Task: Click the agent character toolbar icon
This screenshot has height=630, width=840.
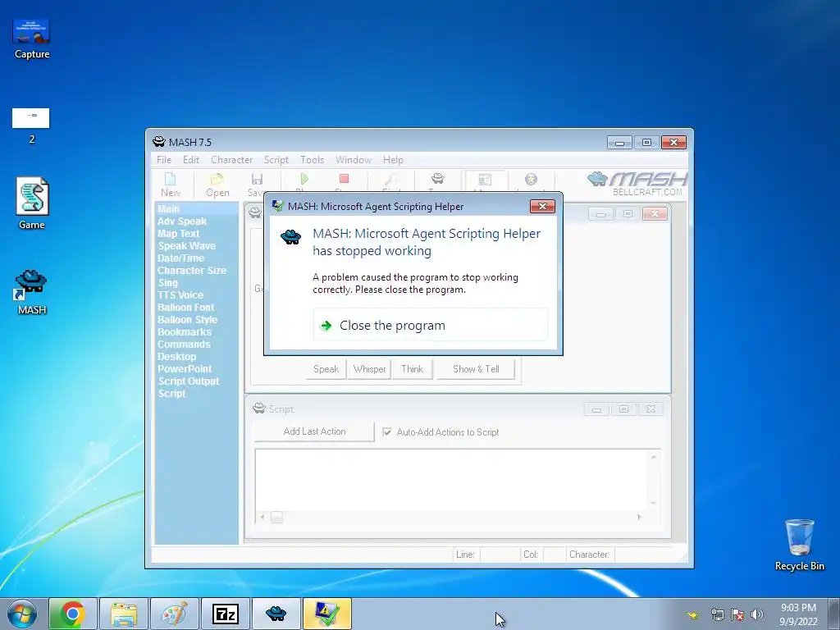Action: point(438,180)
